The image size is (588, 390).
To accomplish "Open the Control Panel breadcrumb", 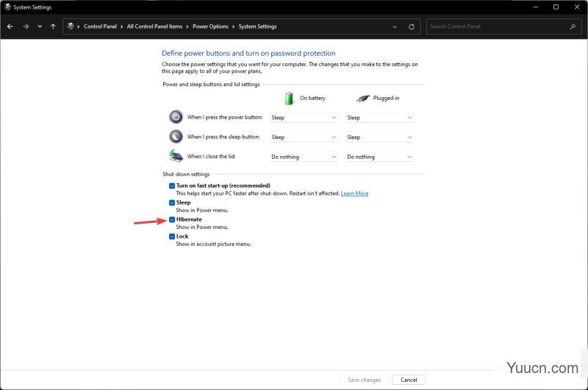I will 100,26.
